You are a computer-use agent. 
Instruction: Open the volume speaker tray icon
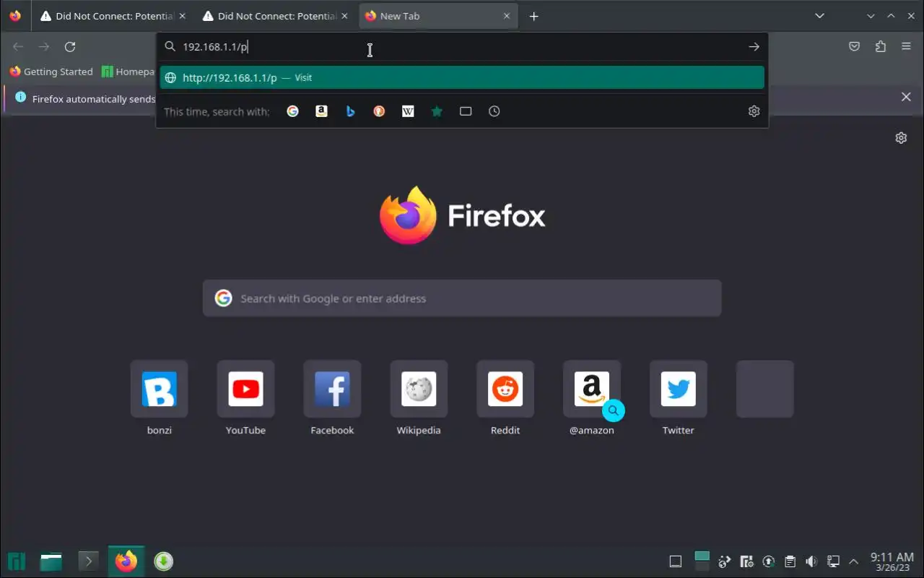coord(811,561)
